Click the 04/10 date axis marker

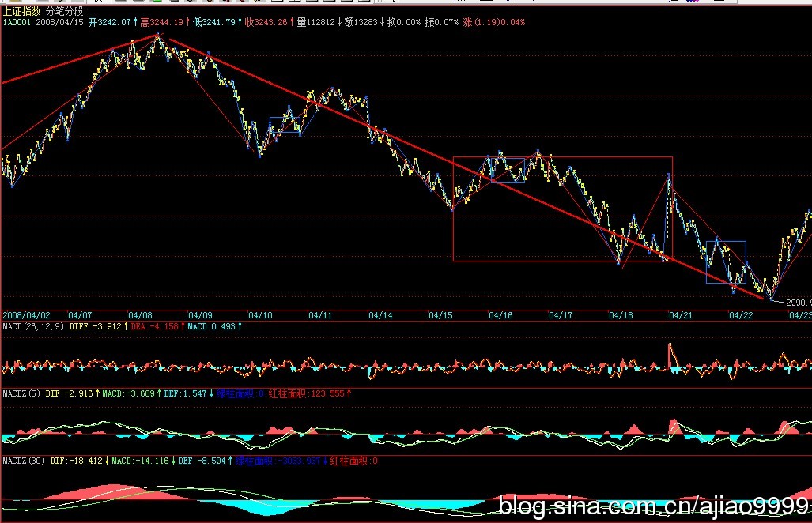[x=261, y=314]
